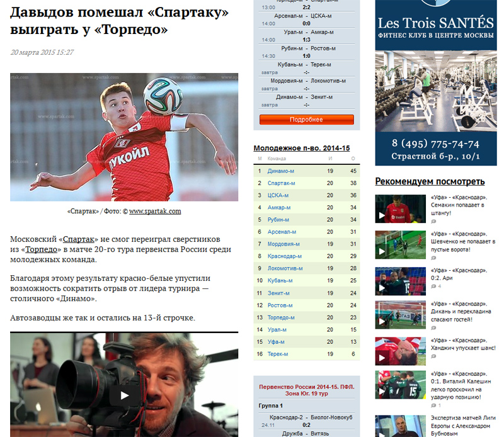Open the Виталий Калешин легко проскочил title

click(461, 385)
